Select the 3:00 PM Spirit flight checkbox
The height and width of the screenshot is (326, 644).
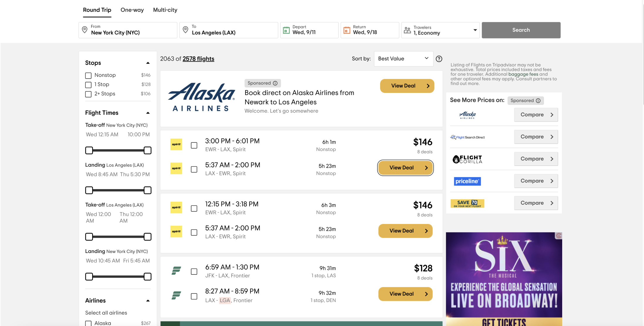click(194, 145)
